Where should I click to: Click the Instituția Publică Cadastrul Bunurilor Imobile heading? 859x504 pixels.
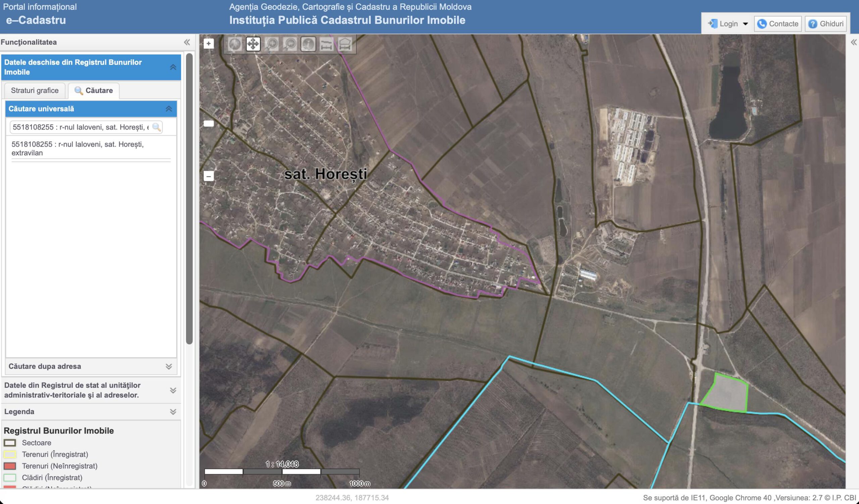pyautogui.click(x=347, y=20)
